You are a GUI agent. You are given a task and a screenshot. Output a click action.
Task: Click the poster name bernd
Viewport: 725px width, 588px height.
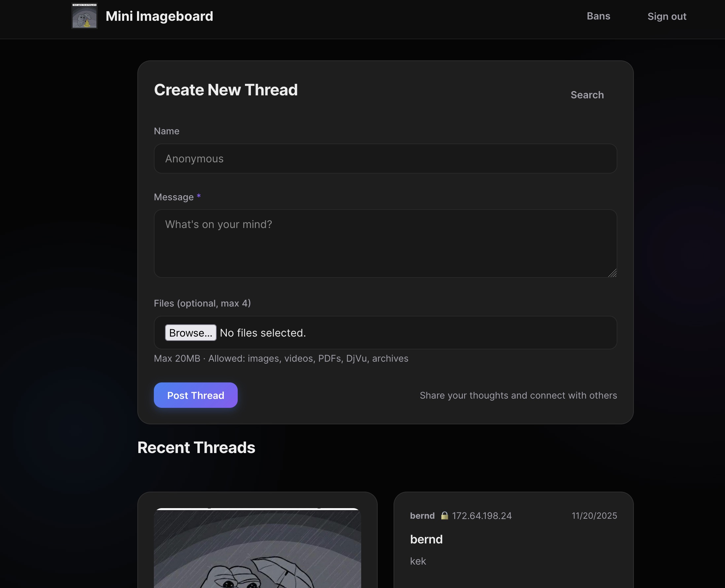coord(422,515)
